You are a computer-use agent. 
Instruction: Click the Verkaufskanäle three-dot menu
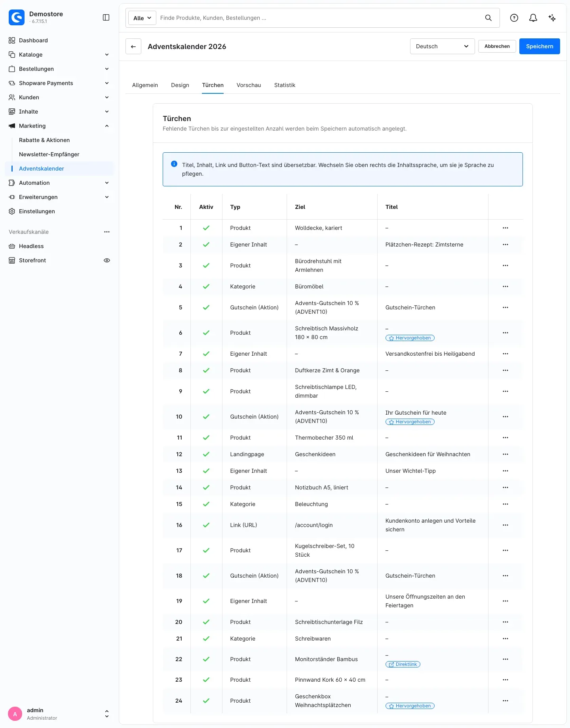(x=107, y=232)
